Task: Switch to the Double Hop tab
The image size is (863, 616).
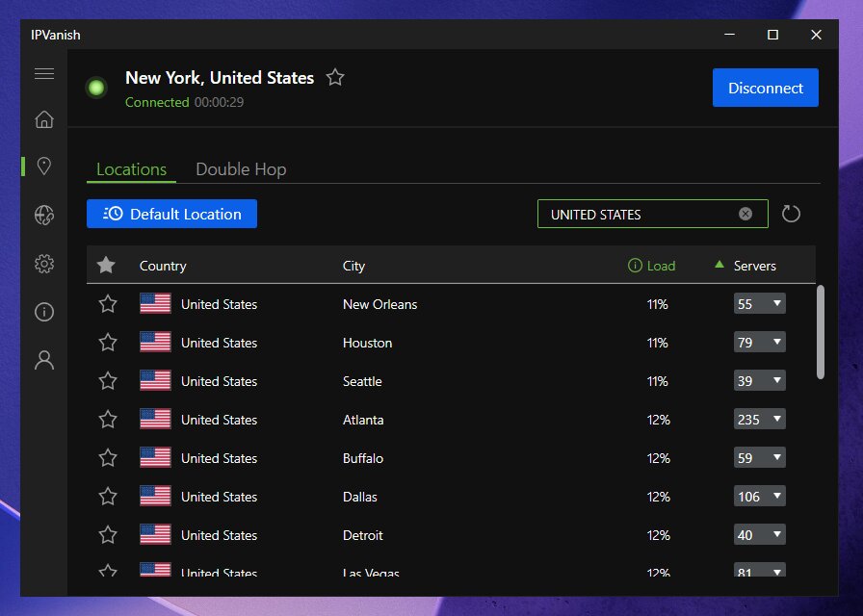Action: coord(241,169)
